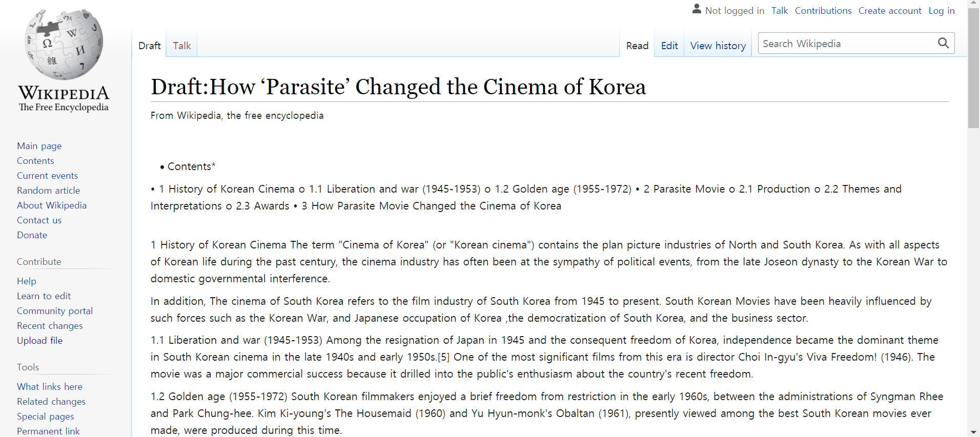The image size is (980, 437).
Task: Switch to the Talk tab beside Draft
Action: 182,46
